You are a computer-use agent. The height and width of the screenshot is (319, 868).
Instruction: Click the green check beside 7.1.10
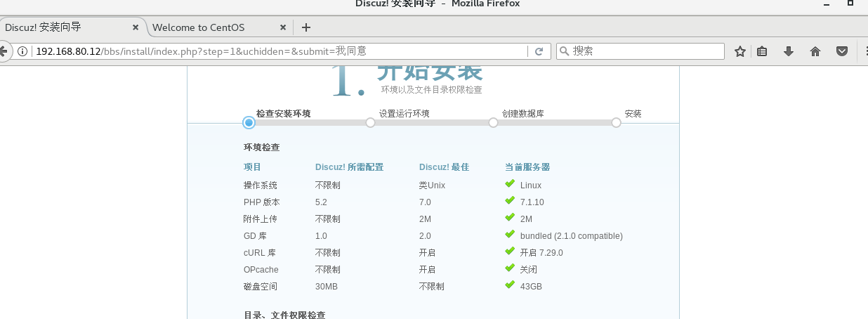point(510,201)
